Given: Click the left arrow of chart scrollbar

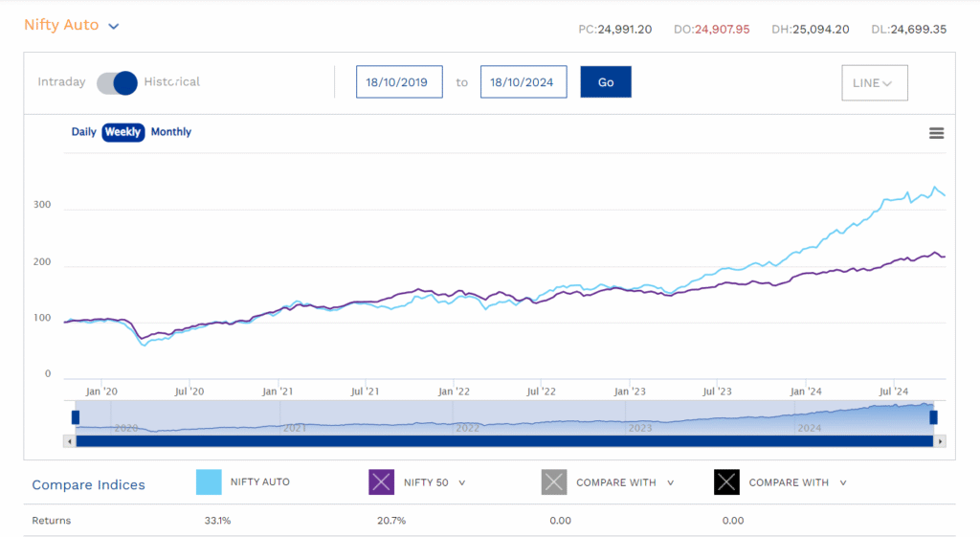Looking at the screenshot, I should tap(69, 441).
